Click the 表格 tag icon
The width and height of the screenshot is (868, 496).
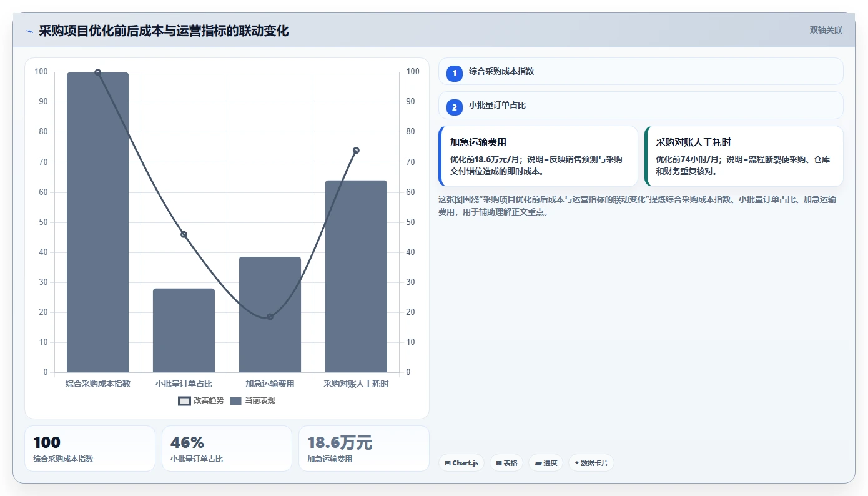coord(499,464)
